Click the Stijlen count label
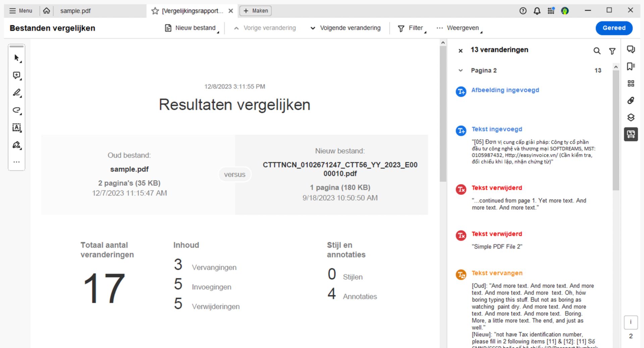This screenshot has height=348, width=644. (x=353, y=277)
